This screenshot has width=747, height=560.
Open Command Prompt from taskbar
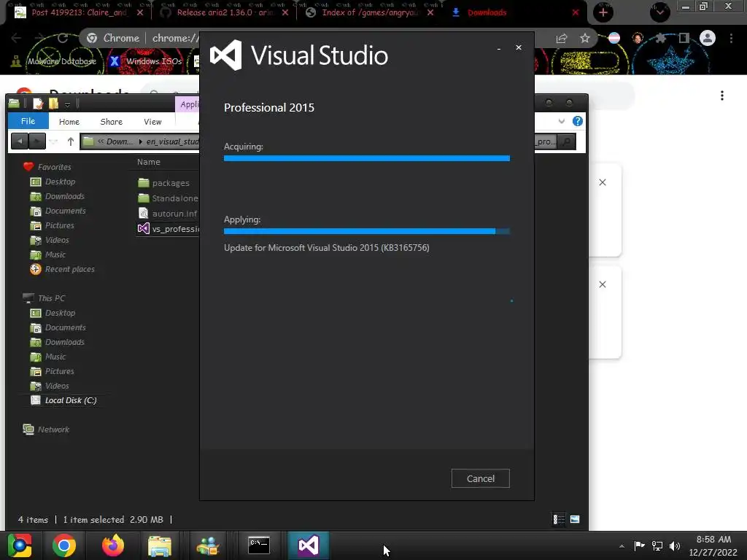pos(259,545)
